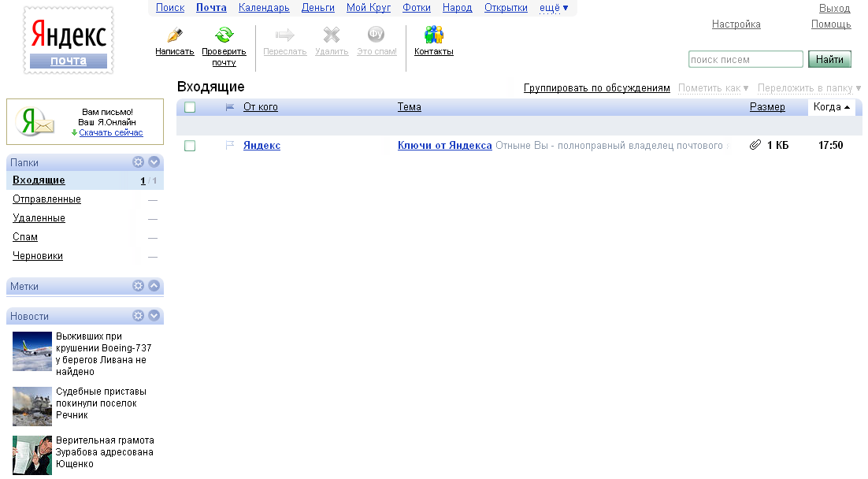
Task: Open the Спам folder
Action: coord(25,236)
